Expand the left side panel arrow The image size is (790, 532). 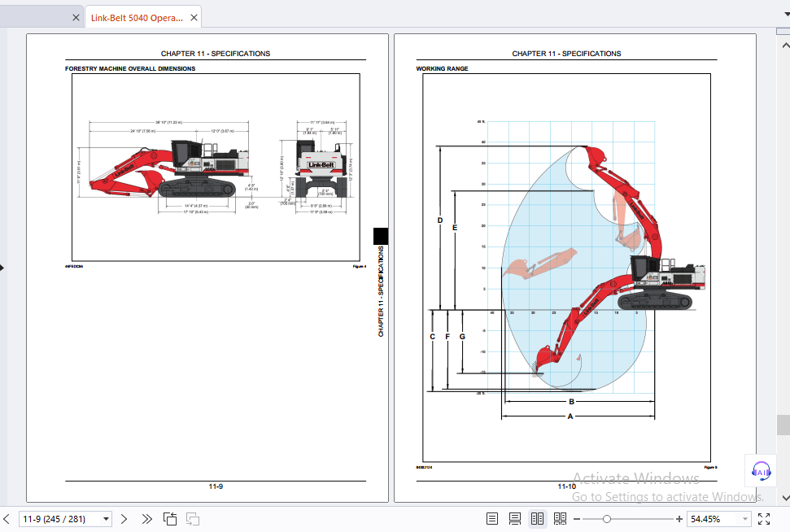point(2,268)
